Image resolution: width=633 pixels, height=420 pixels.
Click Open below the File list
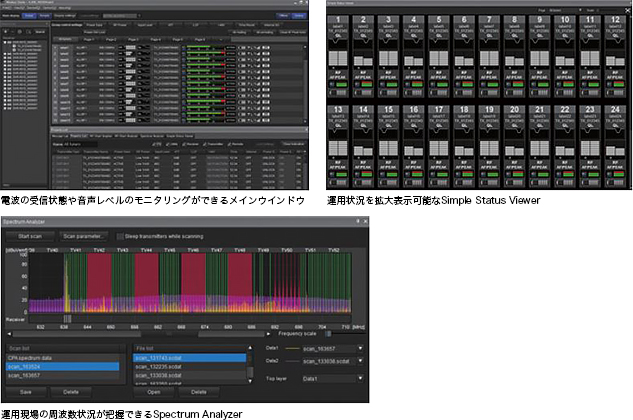[153, 392]
